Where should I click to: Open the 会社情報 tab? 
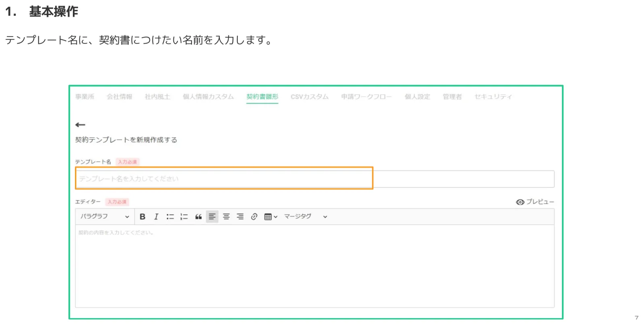click(120, 97)
